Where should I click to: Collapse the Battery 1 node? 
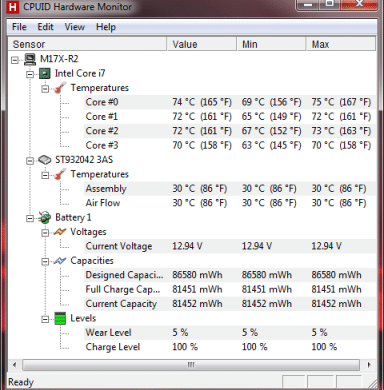(30, 218)
